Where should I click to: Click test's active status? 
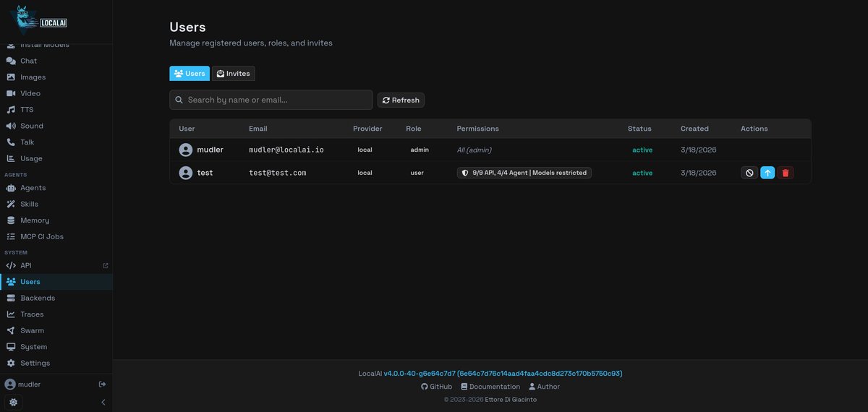[x=642, y=173]
